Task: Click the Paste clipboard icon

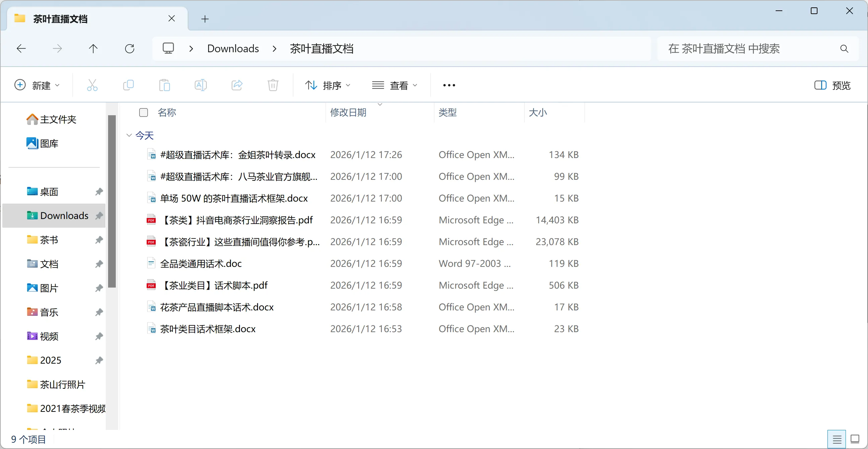Action: click(164, 85)
